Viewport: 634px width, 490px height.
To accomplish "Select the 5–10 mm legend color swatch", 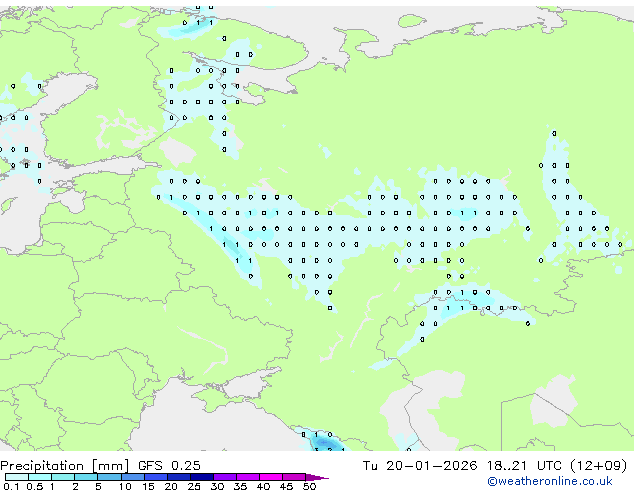I will pyautogui.click(x=109, y=477).
